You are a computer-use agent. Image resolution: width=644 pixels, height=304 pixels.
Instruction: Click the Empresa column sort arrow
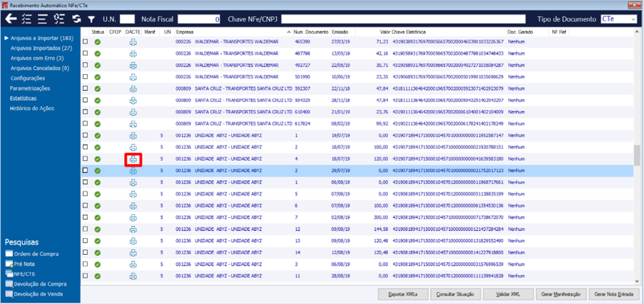click(x=289, y=32)
